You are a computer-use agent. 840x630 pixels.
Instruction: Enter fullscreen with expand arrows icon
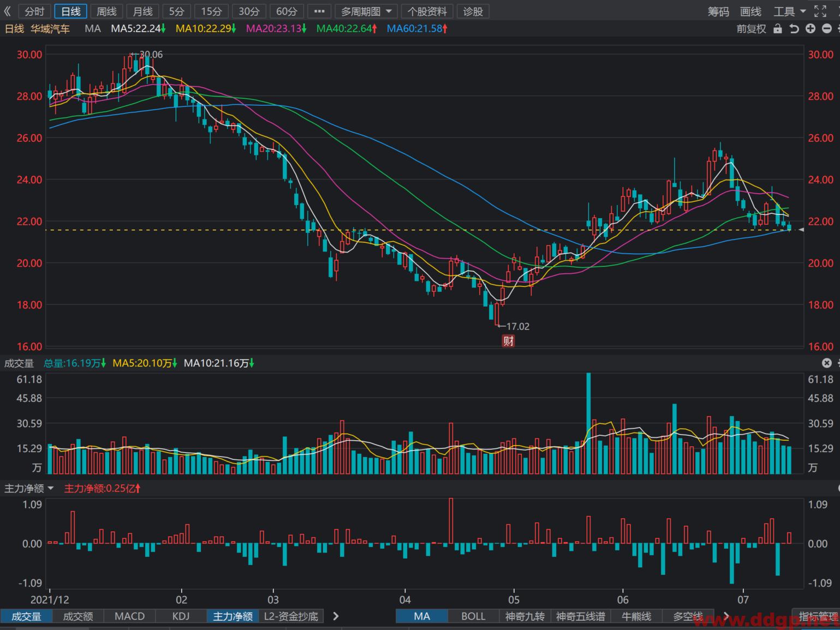coord(820,11)
